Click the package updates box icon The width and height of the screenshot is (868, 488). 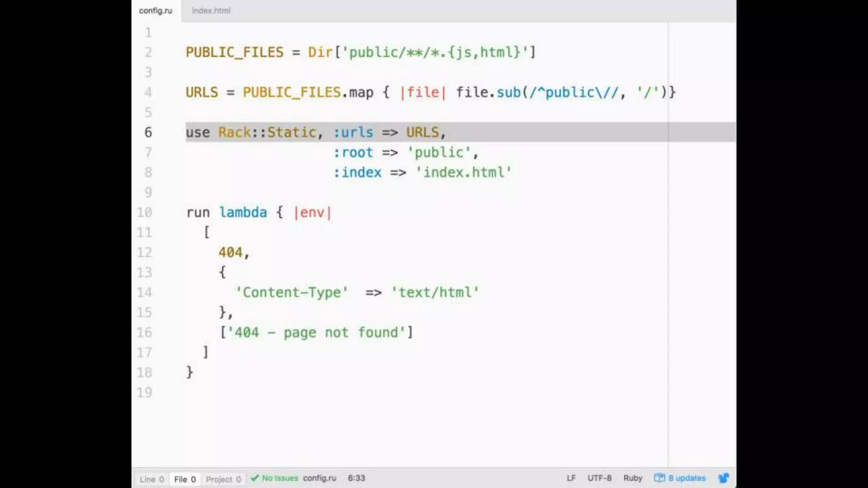tap(659, 478)
